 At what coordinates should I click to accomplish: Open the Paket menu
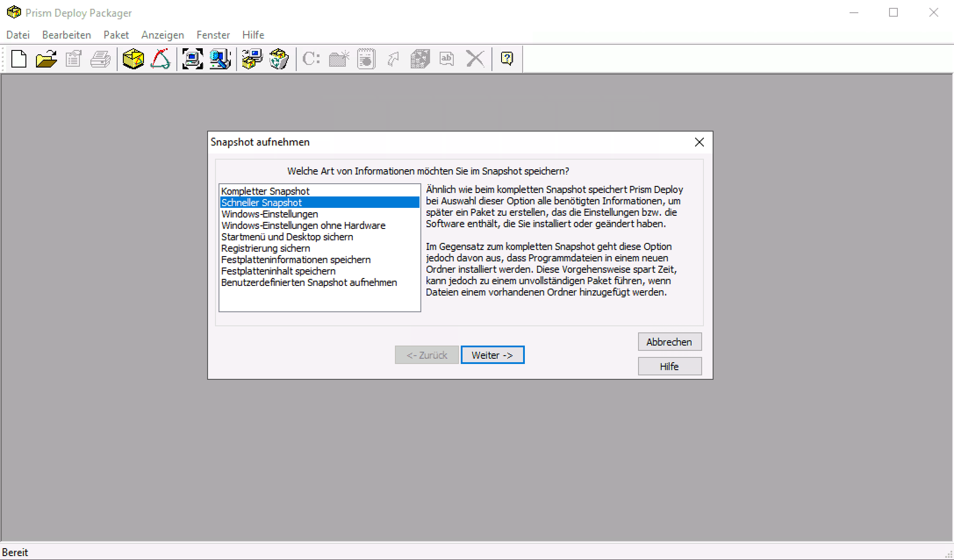116,35
